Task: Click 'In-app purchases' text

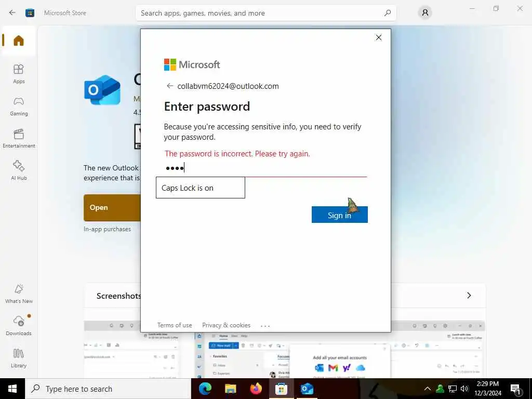Action: click(107, 229)
